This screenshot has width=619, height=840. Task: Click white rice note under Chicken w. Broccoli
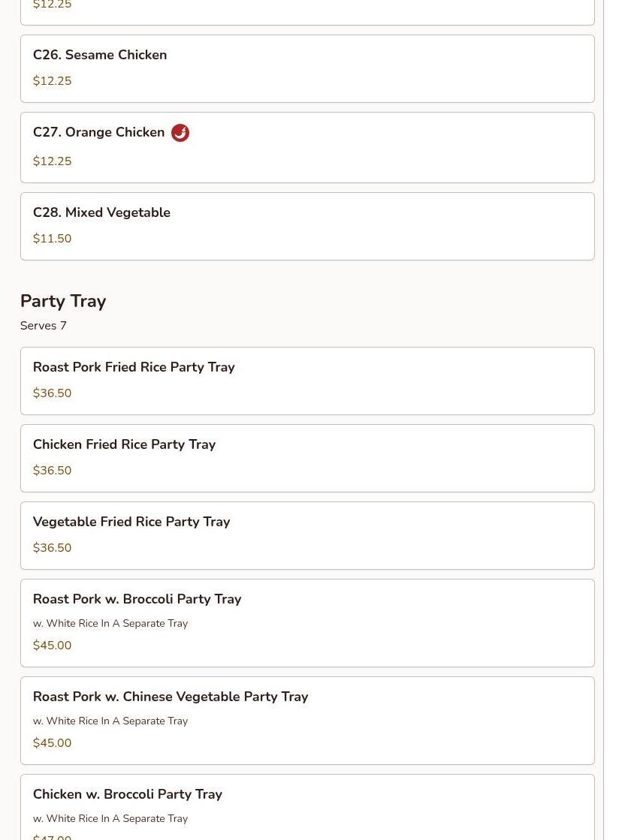click(x=110, y=818)
